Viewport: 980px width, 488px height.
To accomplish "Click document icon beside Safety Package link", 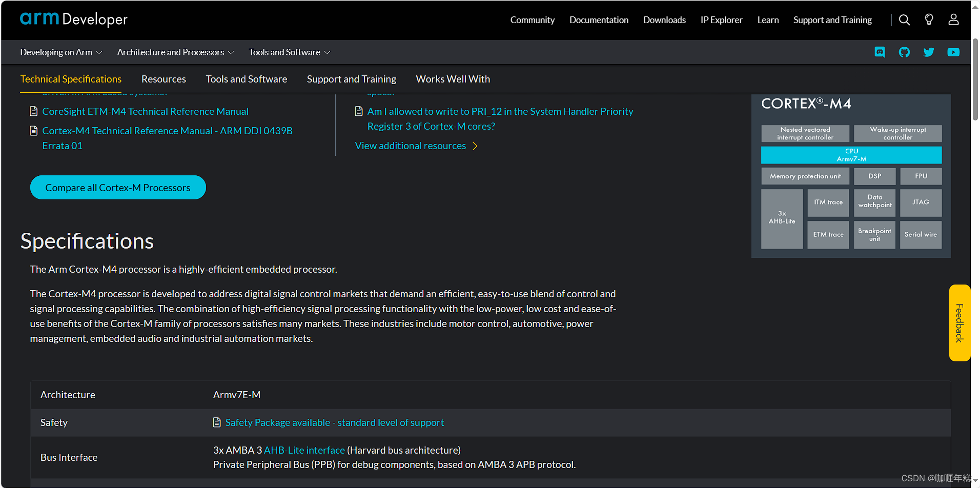I will pyautogui.click(x=217, y=422).
